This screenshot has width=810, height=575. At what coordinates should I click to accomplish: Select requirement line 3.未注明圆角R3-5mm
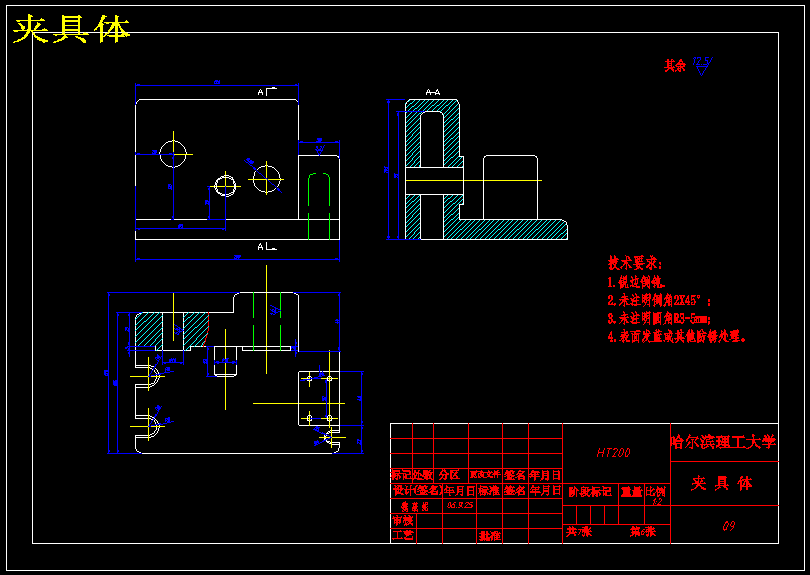pyautogui.click(x=659, y=318)
